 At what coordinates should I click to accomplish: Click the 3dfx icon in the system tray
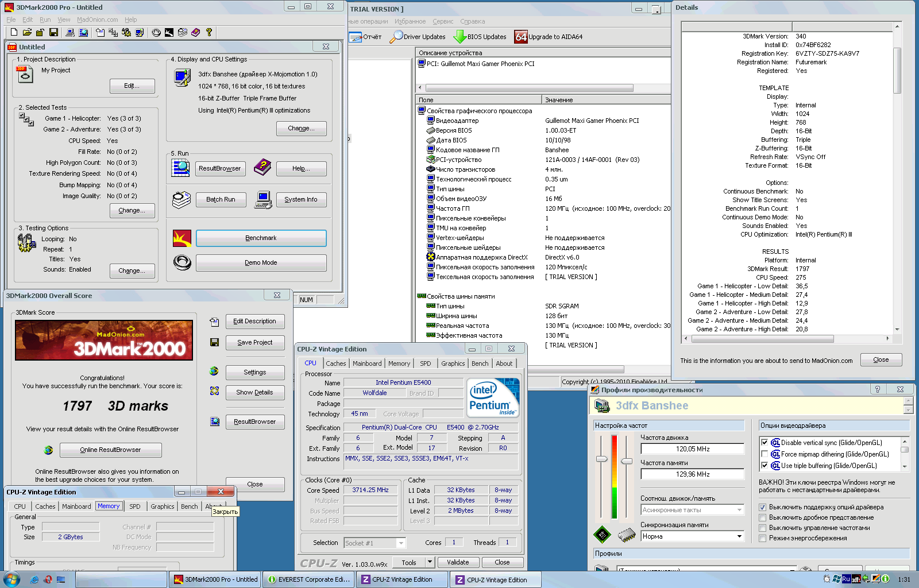pyautogui.click(x=856, y=579)
